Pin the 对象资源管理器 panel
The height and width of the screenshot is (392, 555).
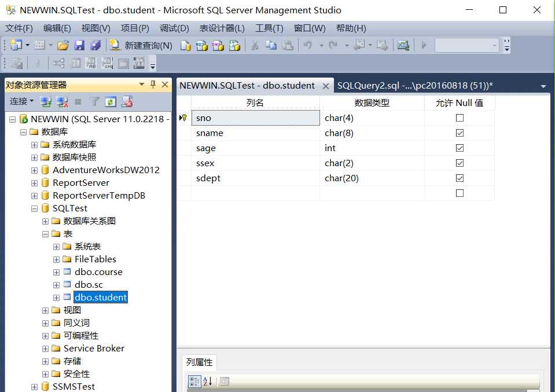pyautogui.click(x=153, y=85)
